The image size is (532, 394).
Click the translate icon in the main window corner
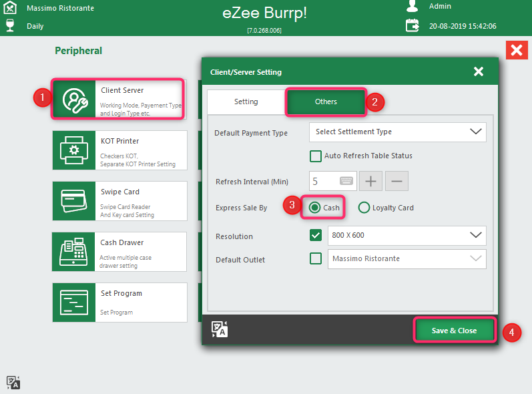point(13,383)
